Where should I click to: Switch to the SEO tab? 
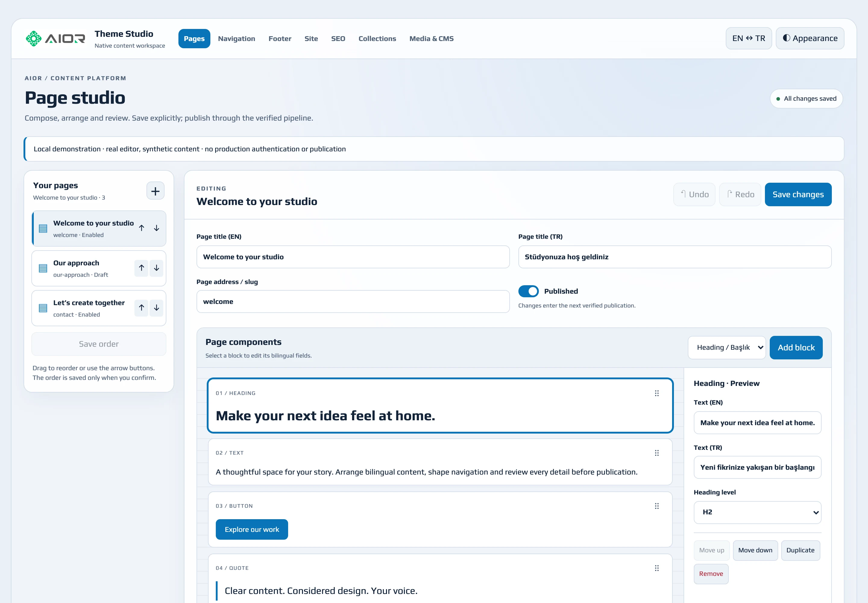[338, 39]
